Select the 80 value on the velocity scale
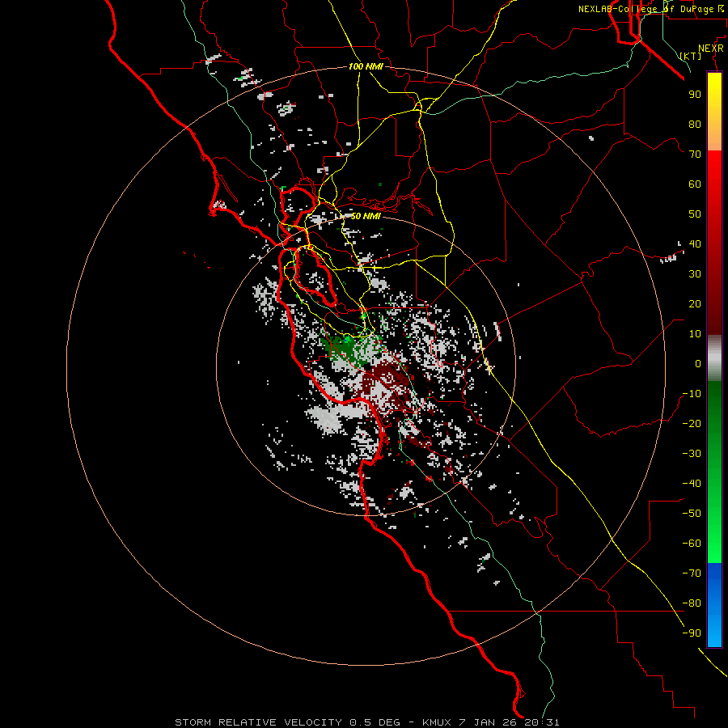The width and height of the screenshot is (728, 728). tap(695, 124)
